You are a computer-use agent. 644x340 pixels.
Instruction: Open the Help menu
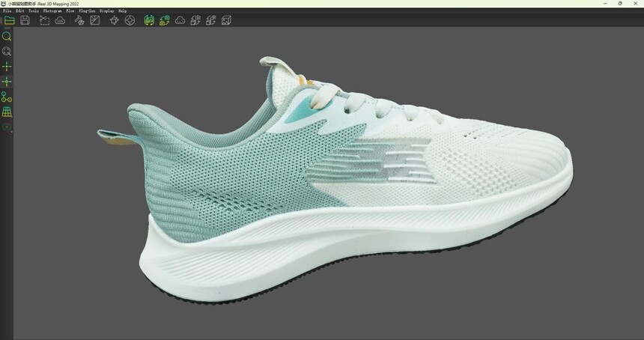pyautogui.click(x=122, y=10)
